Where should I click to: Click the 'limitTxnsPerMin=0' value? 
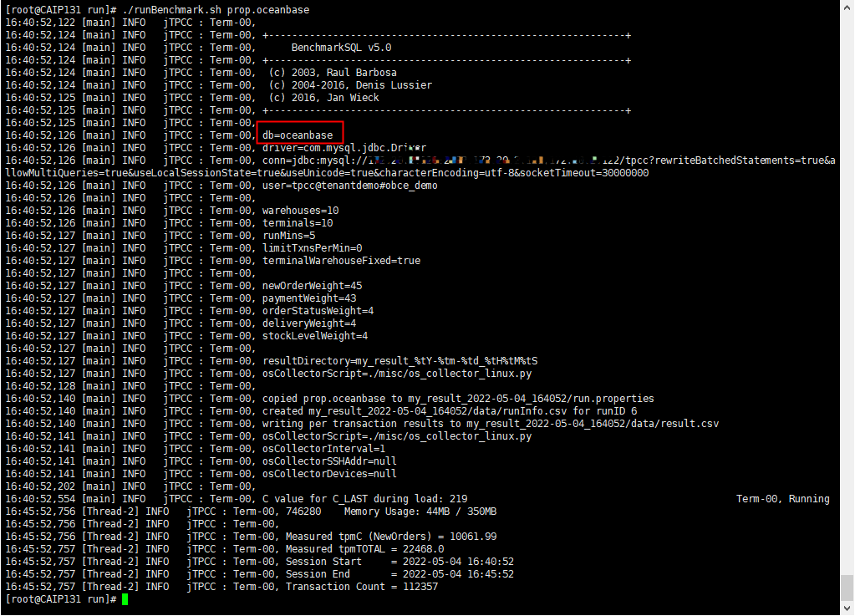pyautogui.click(x=313, y=248)
